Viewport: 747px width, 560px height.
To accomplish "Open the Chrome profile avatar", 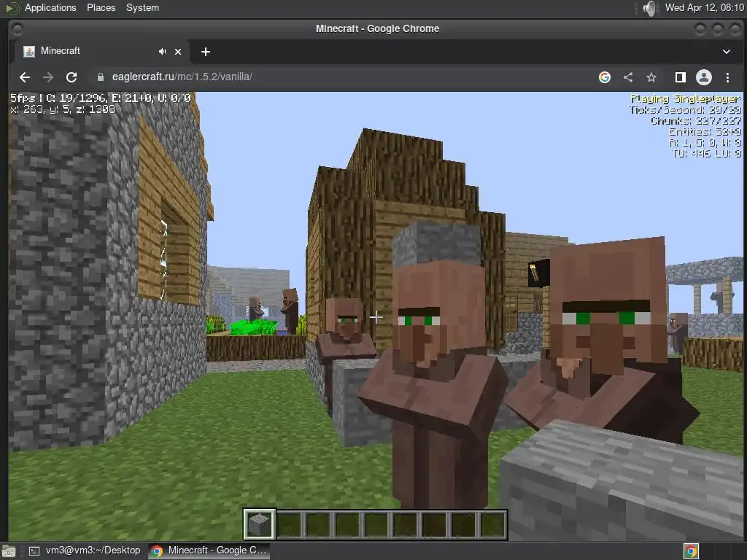I will (x=704, y=77).
